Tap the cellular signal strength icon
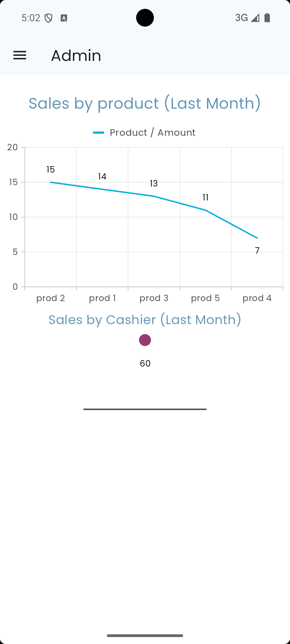Viewport: 290px width, 644px height. (x=255, y=18)
